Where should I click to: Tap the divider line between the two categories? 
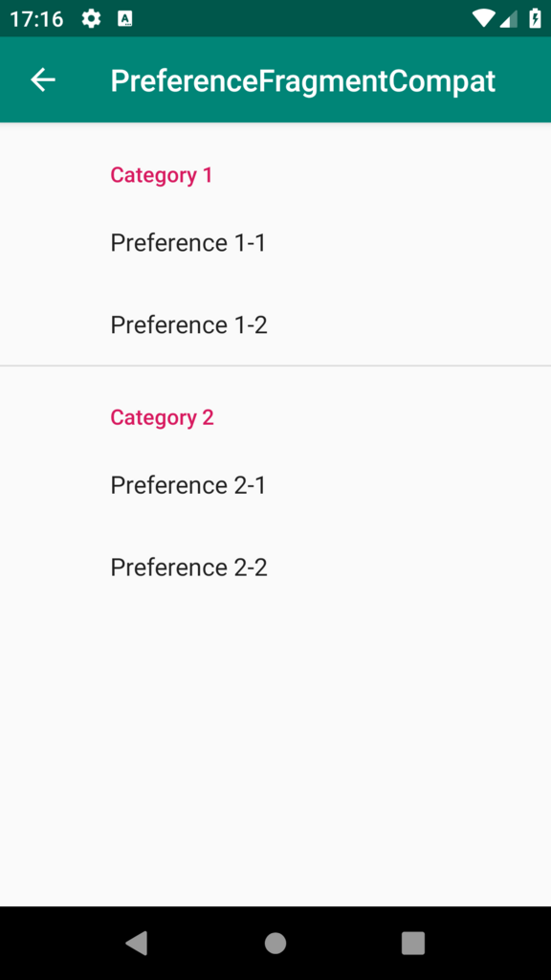point(275,364)
